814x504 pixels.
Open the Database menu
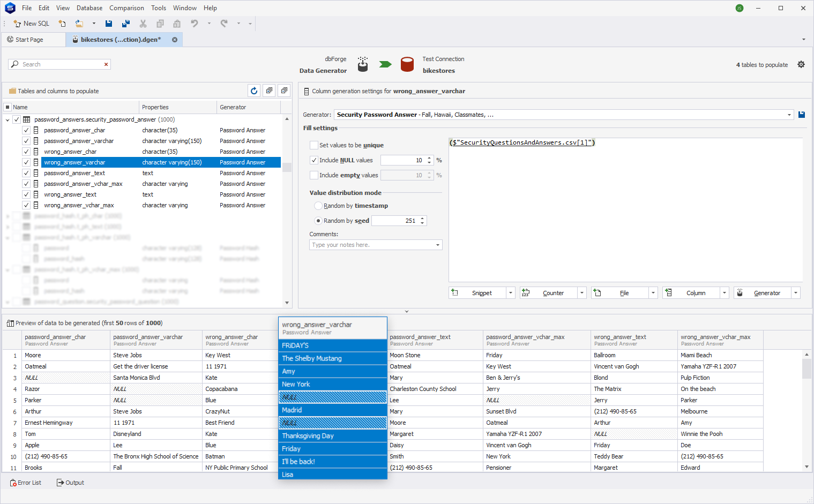[x=89, y=8]
